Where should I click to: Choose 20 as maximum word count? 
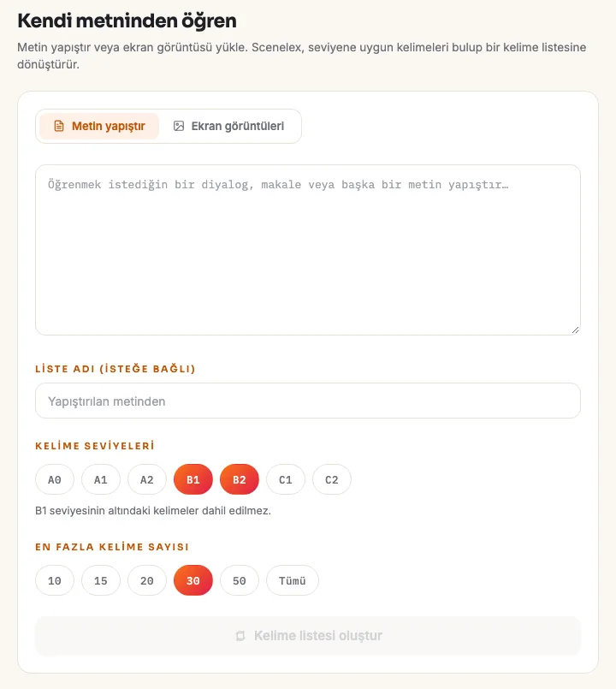[x=147, y=580]
